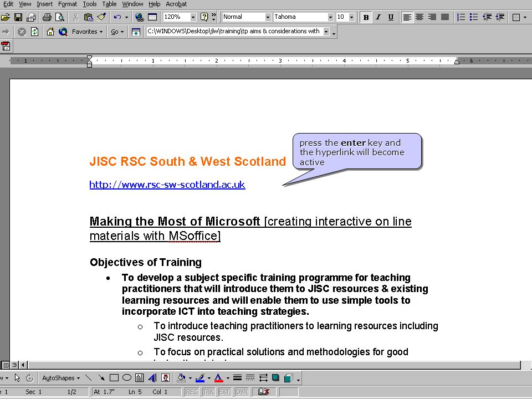Open the Insert menu
532x399 pixels.
click(x=45, y=4)
